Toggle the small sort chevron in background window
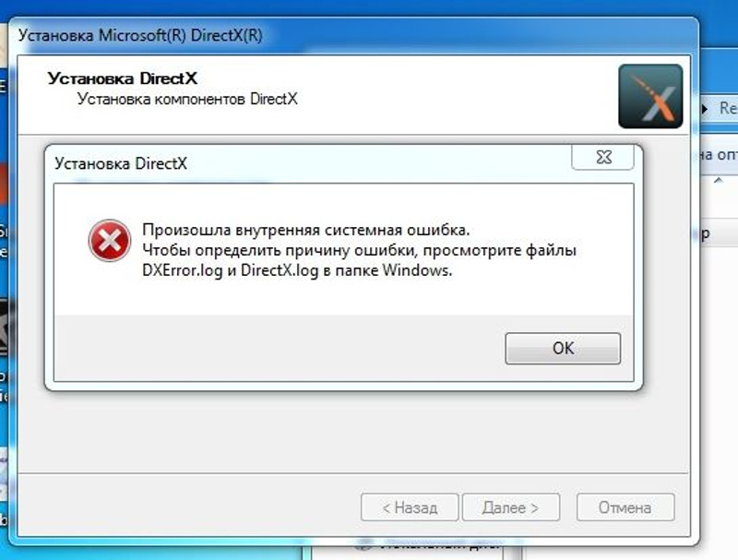The height and width of the screenshot is (560, 738). (719, 180)
